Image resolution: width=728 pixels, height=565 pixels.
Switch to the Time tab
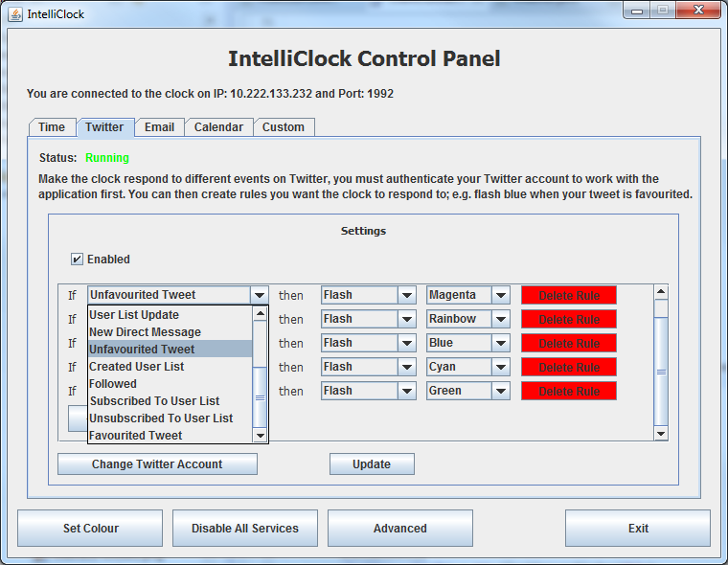coord(52,127)
